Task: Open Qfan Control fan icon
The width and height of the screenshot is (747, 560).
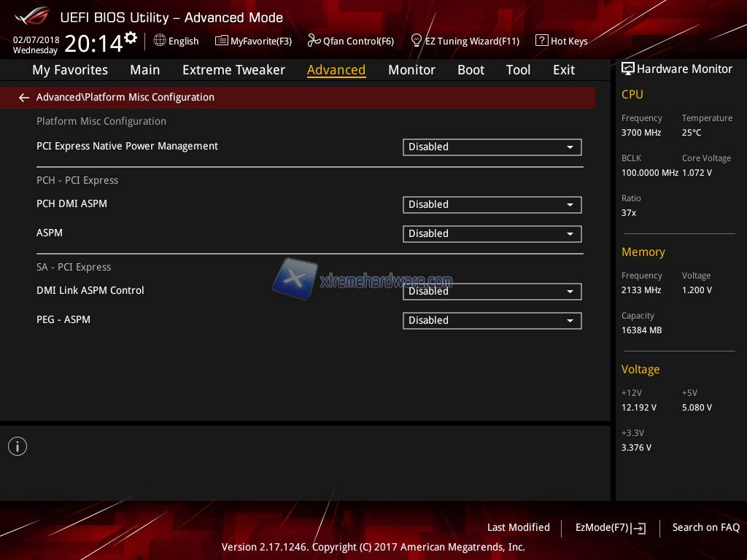Action: pyautogui.click(x=314, y=41)
